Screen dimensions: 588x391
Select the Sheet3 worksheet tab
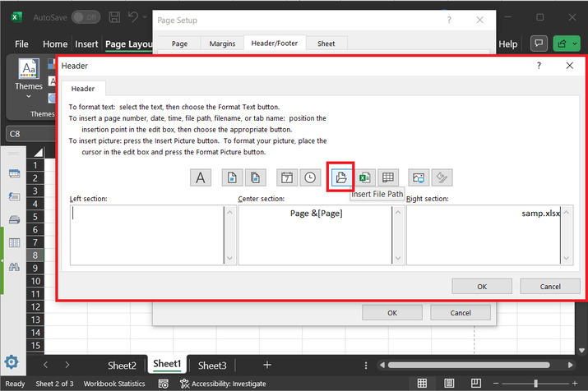(x=212, y=366)
